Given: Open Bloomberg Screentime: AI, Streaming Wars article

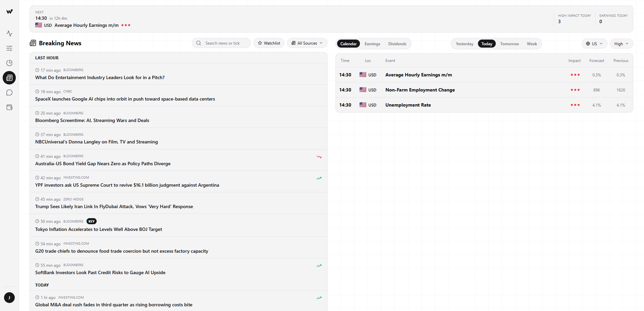Looking at the screenshot, I should pos(178,117).
